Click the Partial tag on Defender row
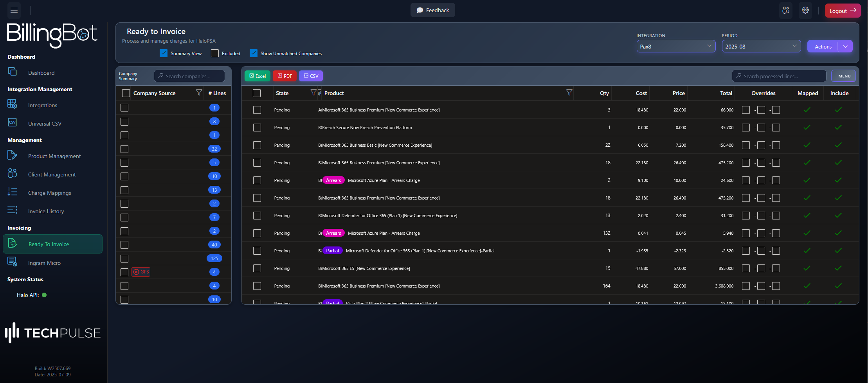Image resolution: width=868 pixels, height=383 pixels. pyautogui.click(x=333, y=251)
